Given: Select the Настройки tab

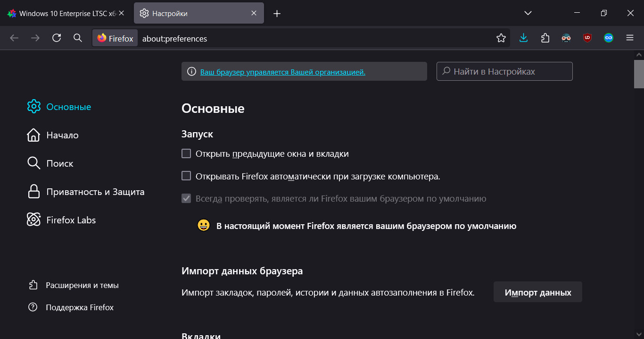Looking at the screenshot, I should [x=199, y=13].
